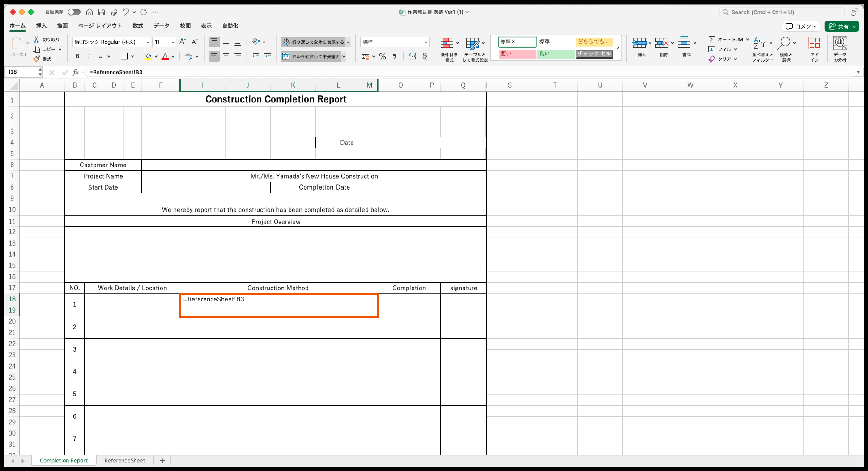Viewport: 868px width, 471px height.
Task: Click the center align text icon
Action: (x=226, y=56)
